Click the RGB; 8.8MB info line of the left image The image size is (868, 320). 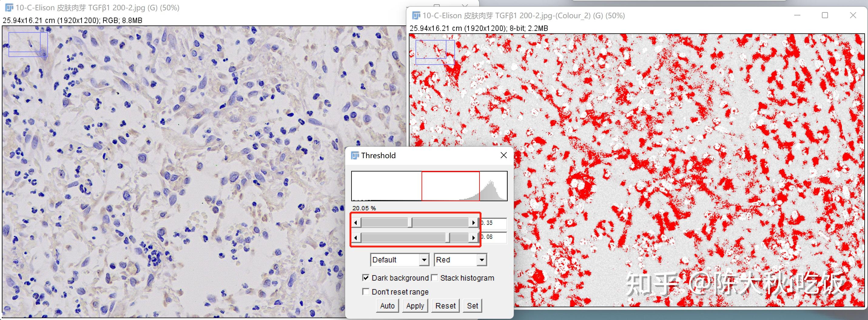click(x=72, y=20)
